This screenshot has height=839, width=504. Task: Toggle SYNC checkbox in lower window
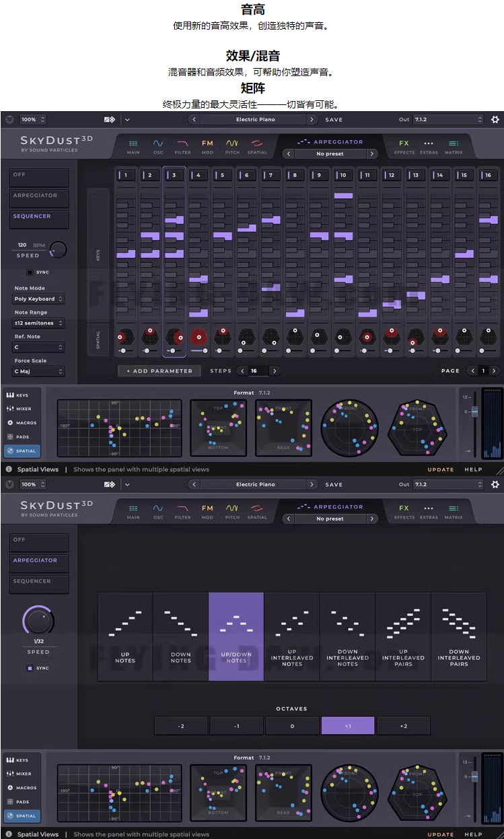tap(30, 668)
